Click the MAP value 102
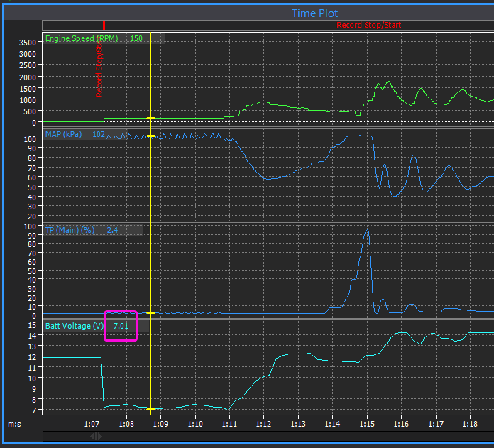The image size is (494, 448). pos(98,134)
